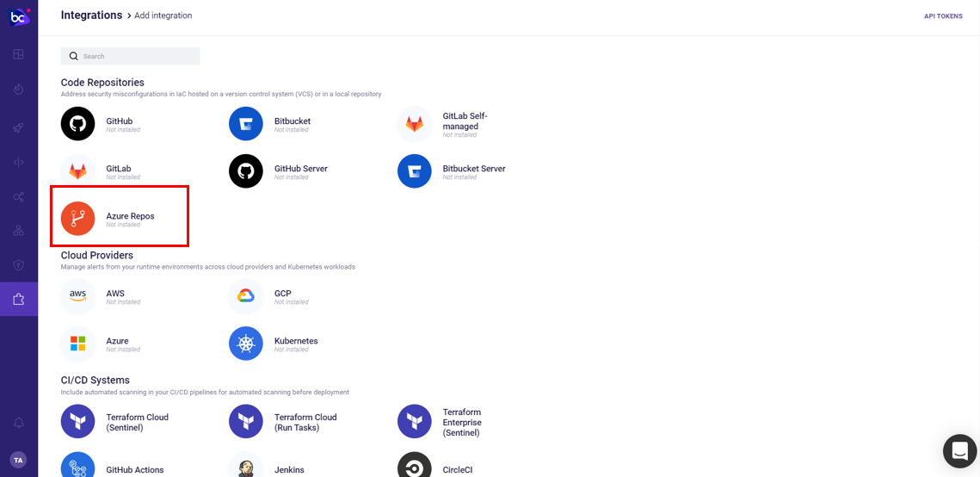Image resolution: width=980 pixels, height=477 pixels.
Task: Select the Bitbucket integration name
Action: [293, 121]
